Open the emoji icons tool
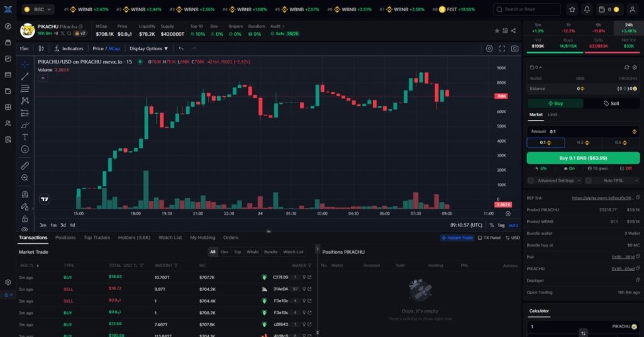The width and height of the screenshot is (644, 337). pos(25,150)
